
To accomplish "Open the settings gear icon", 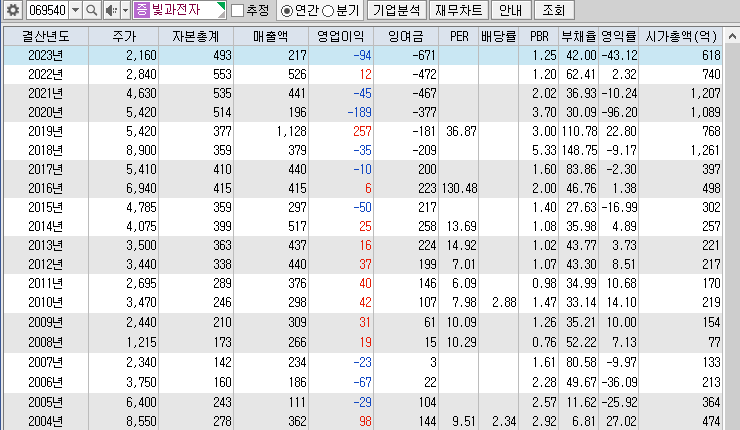I will point(13,10).
